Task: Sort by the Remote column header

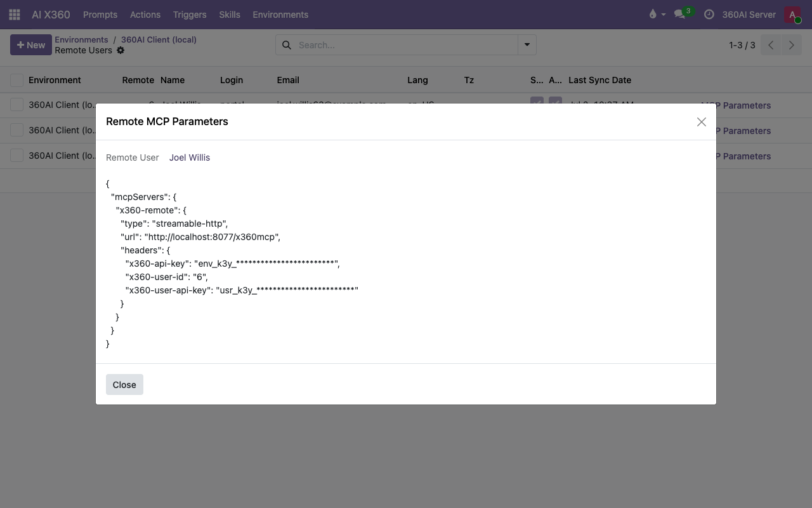Action: 138,80
